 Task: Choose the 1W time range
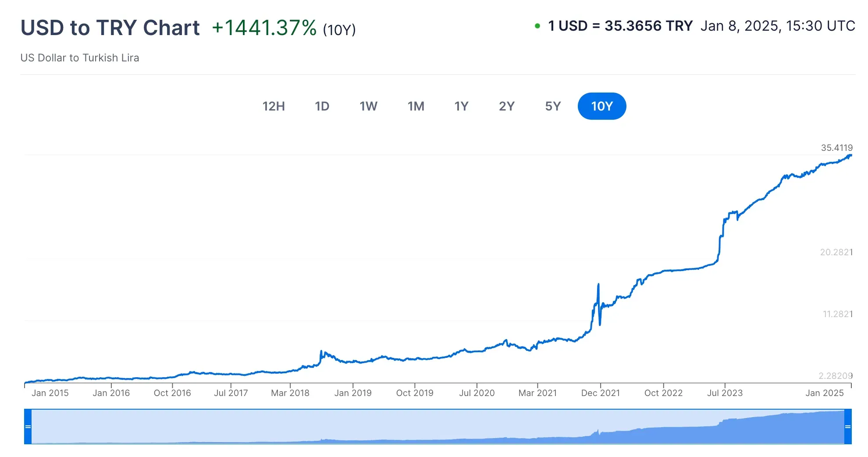pos(368,106)
